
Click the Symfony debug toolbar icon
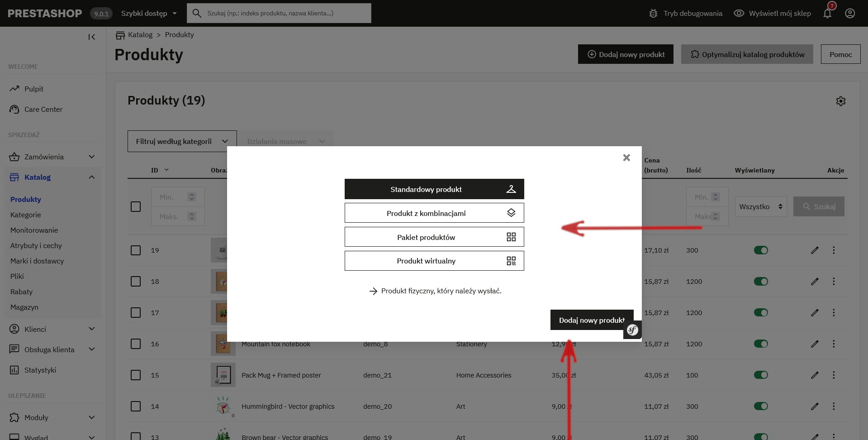632,330
